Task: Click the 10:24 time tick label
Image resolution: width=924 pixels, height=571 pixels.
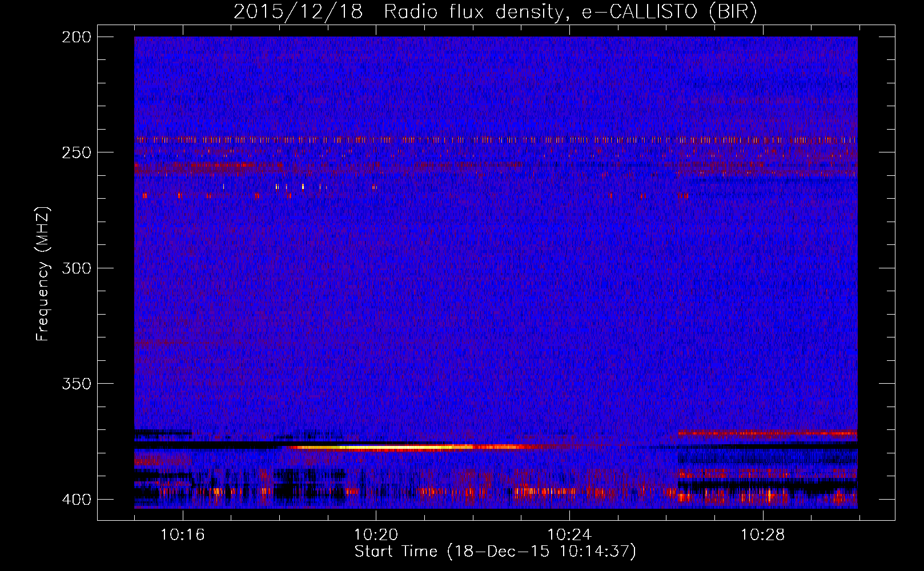Action: click(x=569, y=535)
